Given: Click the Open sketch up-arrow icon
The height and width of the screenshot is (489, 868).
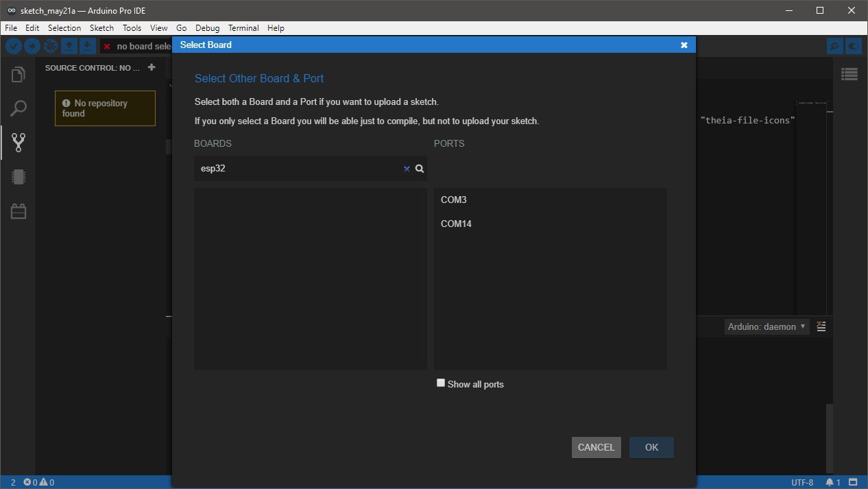Looking at the screenshot, I should (x=69, y=46).
